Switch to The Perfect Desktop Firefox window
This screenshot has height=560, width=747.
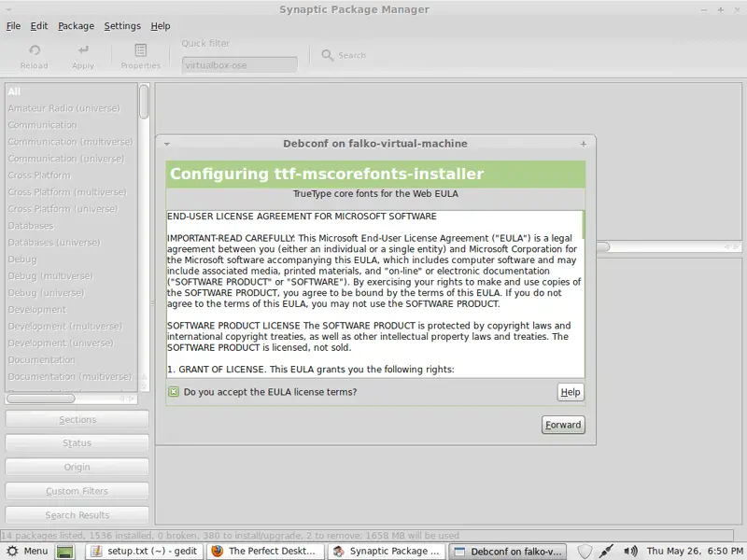(265, 552)
